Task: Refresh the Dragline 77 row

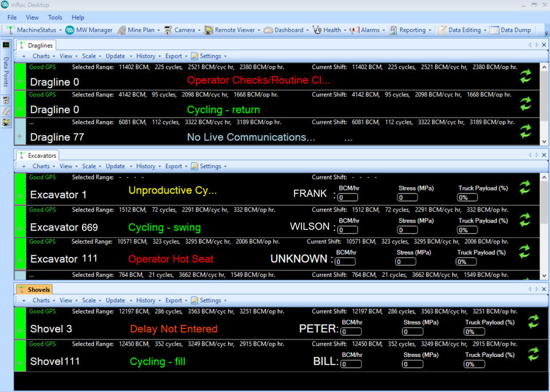Action: (x=525, y=132)
